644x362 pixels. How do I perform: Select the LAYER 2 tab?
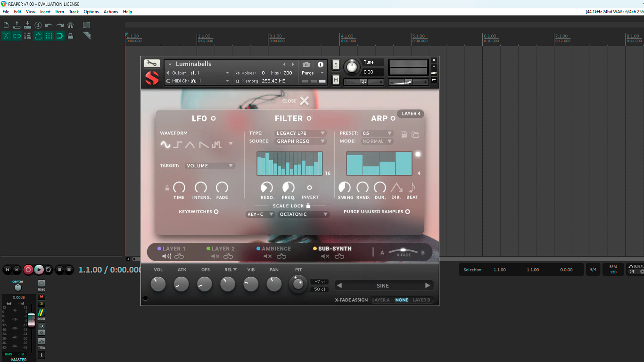click(x=223, y=249)
